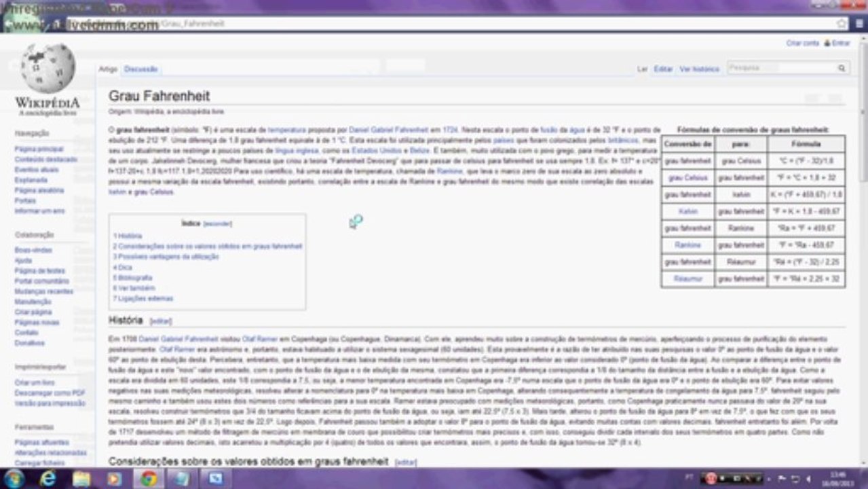Open Página de testes sidebar link
868x489 pixels.
coord(39,270)
